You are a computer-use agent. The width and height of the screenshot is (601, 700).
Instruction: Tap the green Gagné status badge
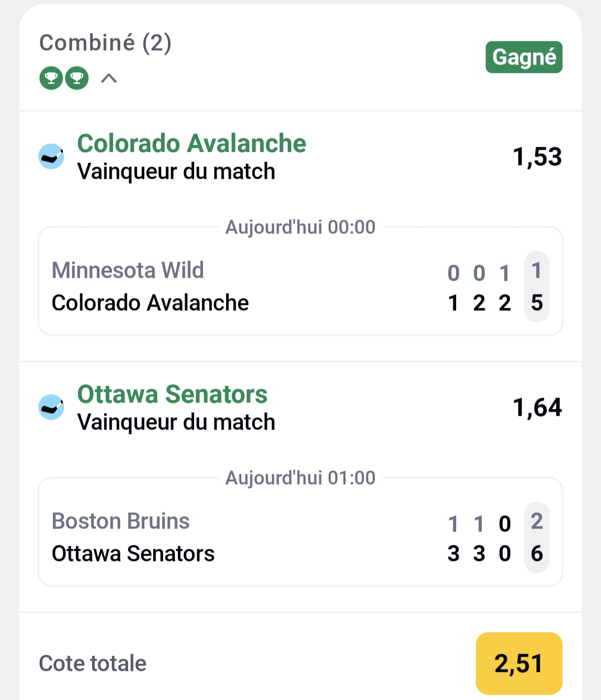pyautogui.click(x=524, y=57)
